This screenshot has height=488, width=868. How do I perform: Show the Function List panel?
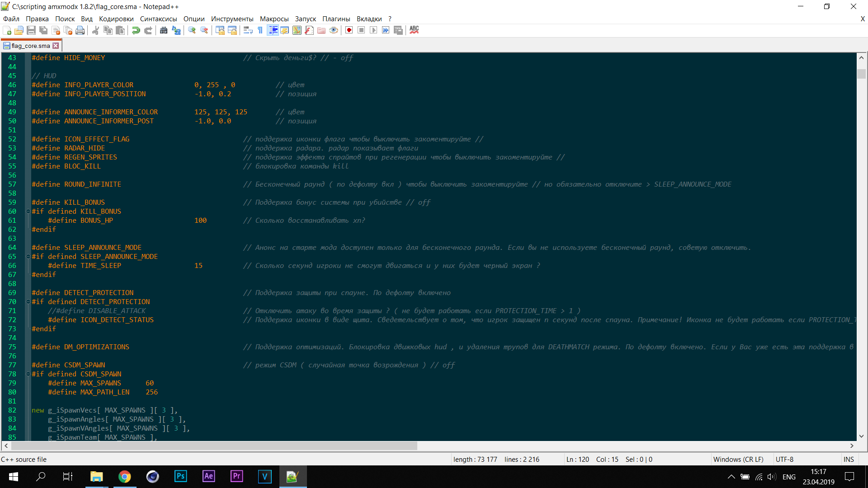click(309, 30)
